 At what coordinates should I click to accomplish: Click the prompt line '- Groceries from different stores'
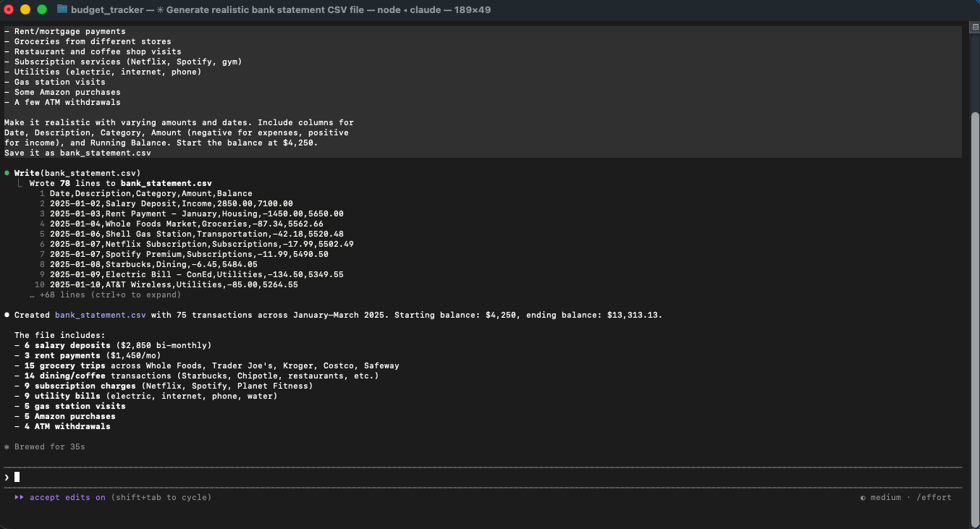click(x=88, y=41)
